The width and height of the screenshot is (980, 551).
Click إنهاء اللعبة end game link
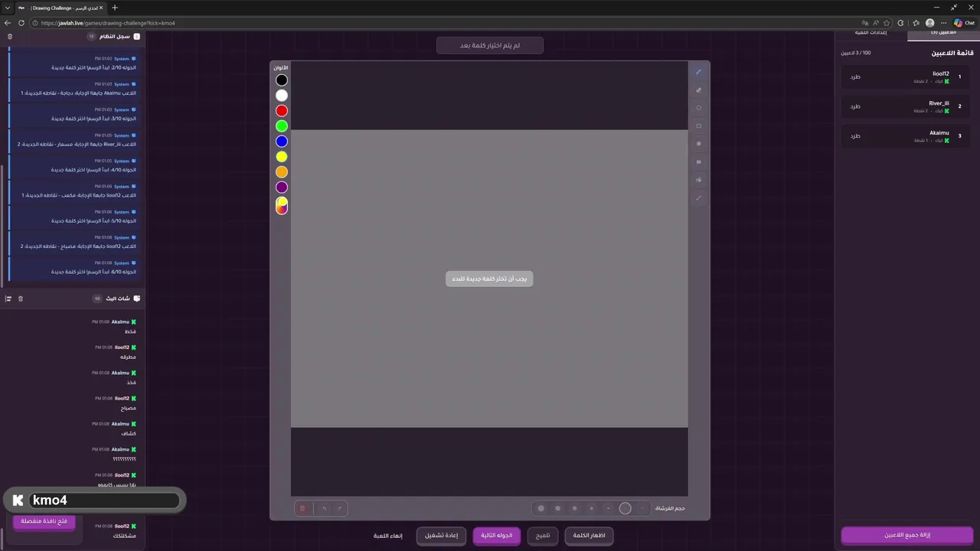tap(388, 536)
